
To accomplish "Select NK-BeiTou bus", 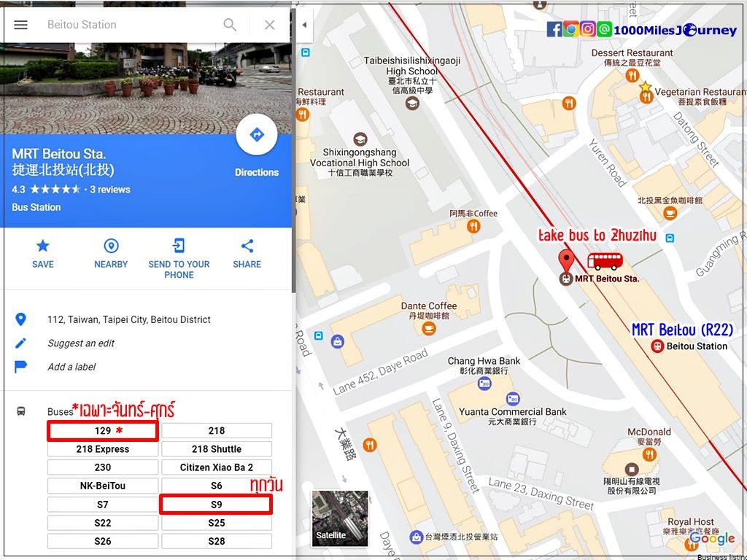I will [x=102, y=486].
